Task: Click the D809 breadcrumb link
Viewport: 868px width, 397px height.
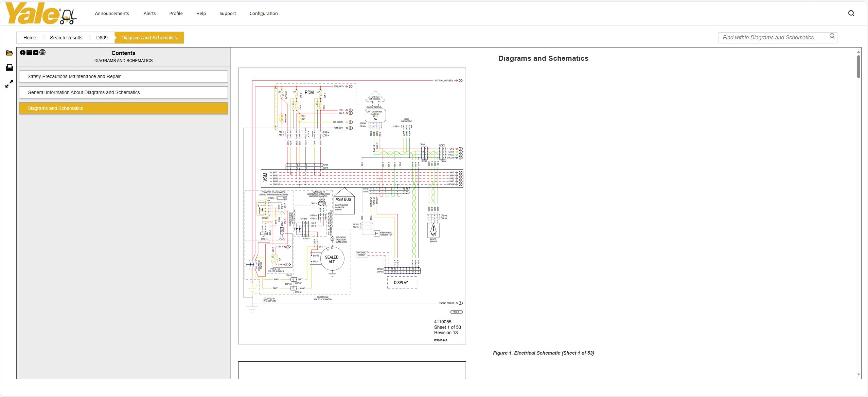Action: click(x=102, y=38)
